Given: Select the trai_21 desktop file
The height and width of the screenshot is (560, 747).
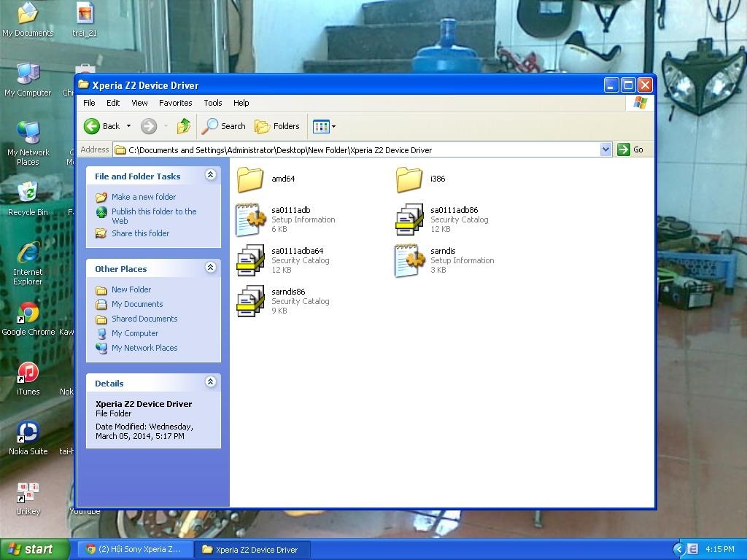Looking at the screenshot, I should 85,20.
